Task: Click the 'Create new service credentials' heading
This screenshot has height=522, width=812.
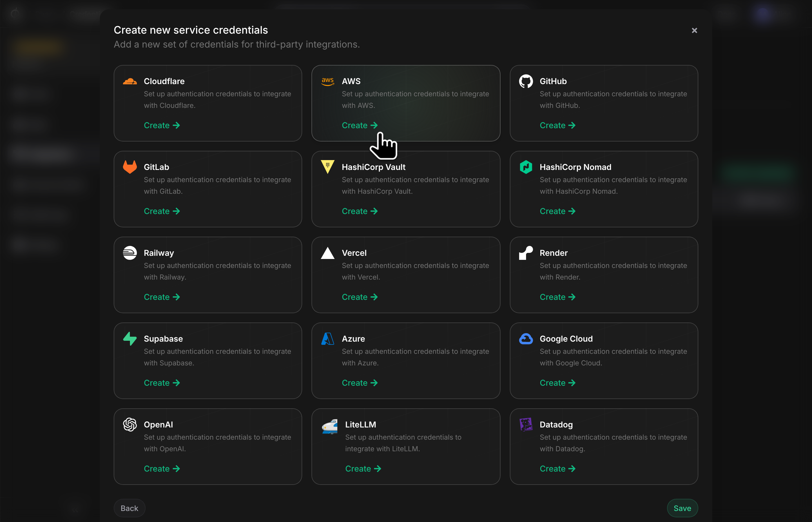Action: [191, 30]
